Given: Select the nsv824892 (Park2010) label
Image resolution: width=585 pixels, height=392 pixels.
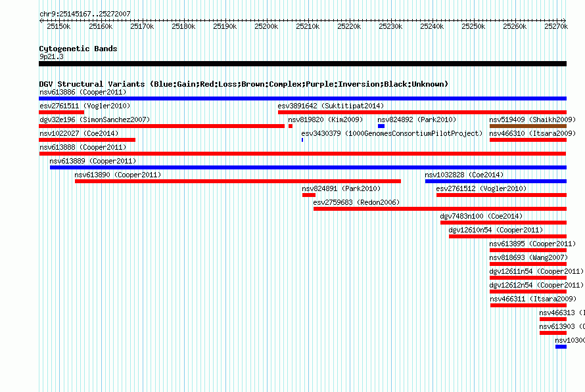Looking at the screenshot, I should coord(417,120).
